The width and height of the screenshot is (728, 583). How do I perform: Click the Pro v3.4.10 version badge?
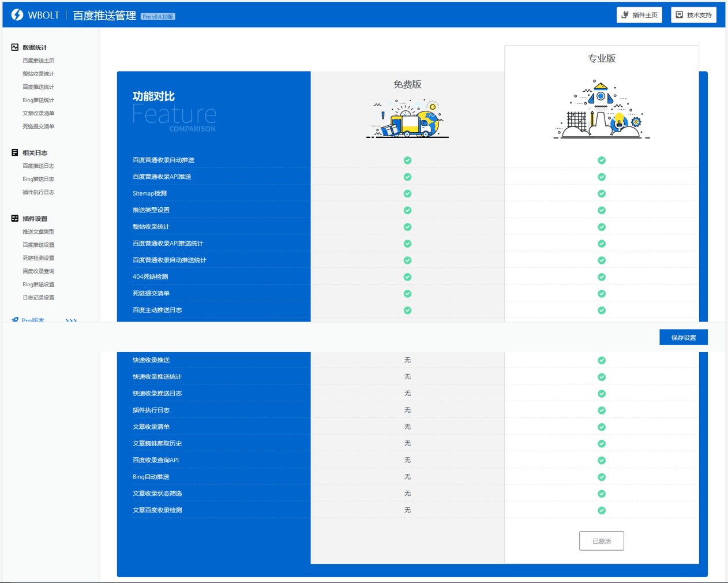click(x=158, y=17)
